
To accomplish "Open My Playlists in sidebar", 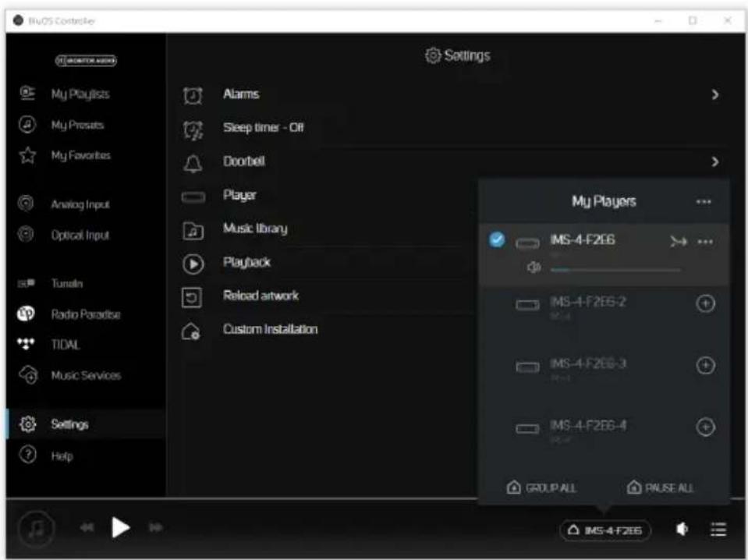I will pos(80,94).
